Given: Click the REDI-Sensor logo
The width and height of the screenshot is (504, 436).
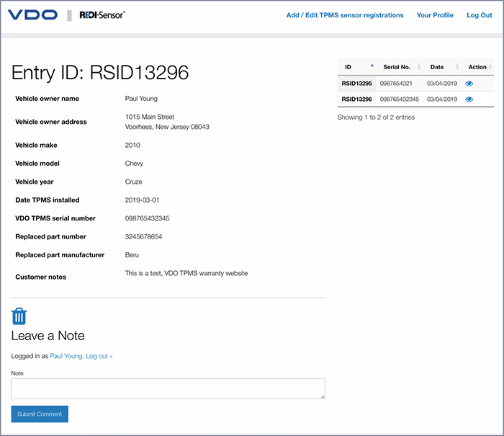Looking at the screenshot, I should (102, 15).
